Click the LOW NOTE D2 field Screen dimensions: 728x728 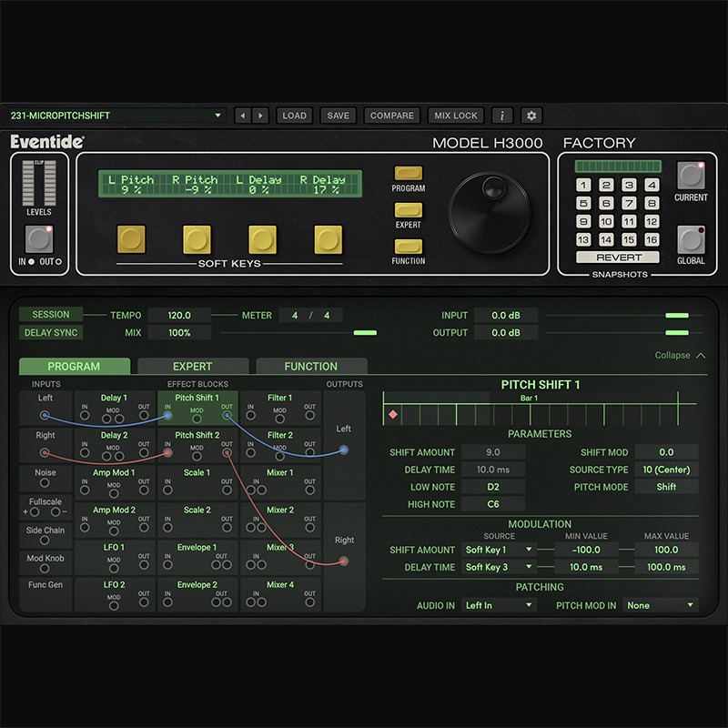493,487
